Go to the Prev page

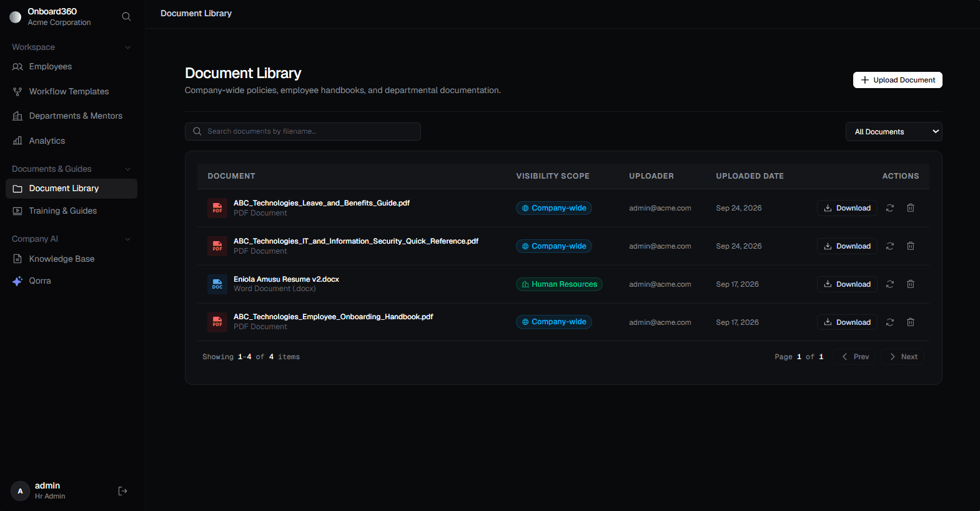click(856, 357)
